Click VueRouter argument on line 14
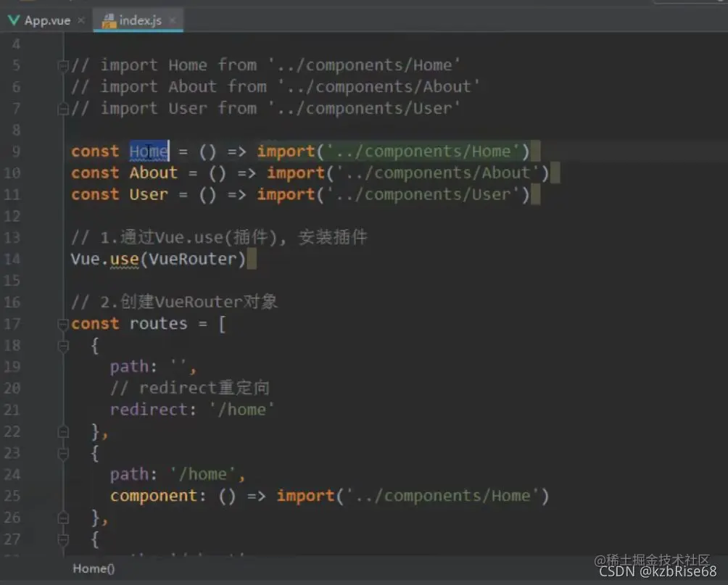 pos(193,259)
